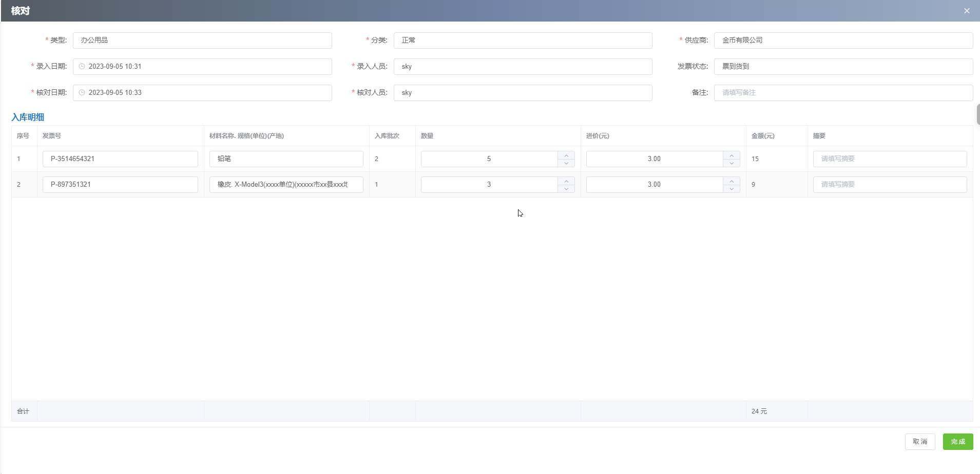Image resolution: width=980 pixels, height=474 pixels.
Task: Click the 合计 footer label
Action: pos(23,411)
